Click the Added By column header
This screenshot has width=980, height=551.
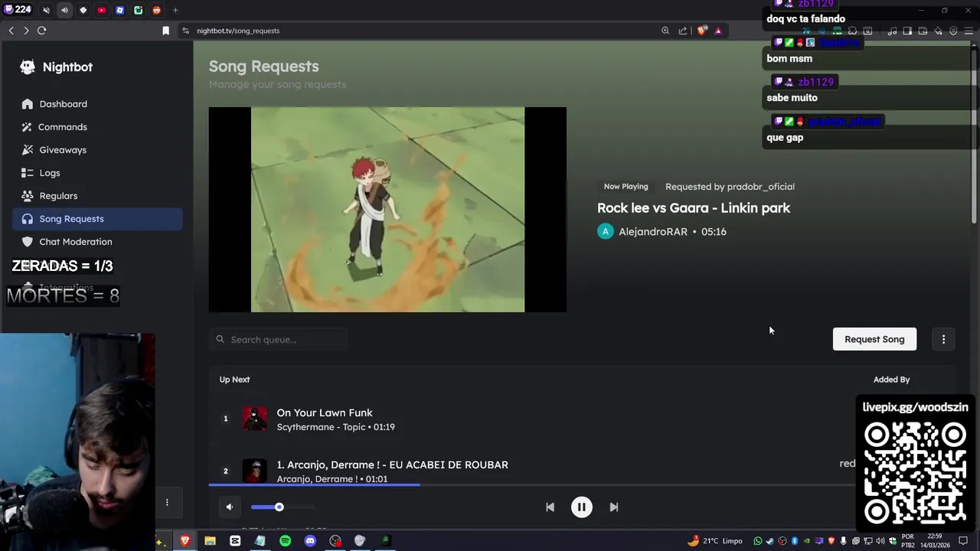891,380
